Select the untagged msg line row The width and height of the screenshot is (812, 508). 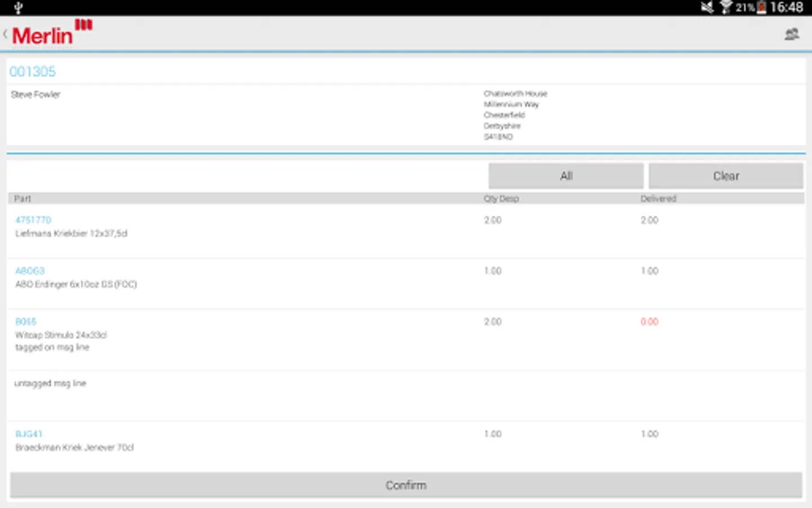pos(50,383)
